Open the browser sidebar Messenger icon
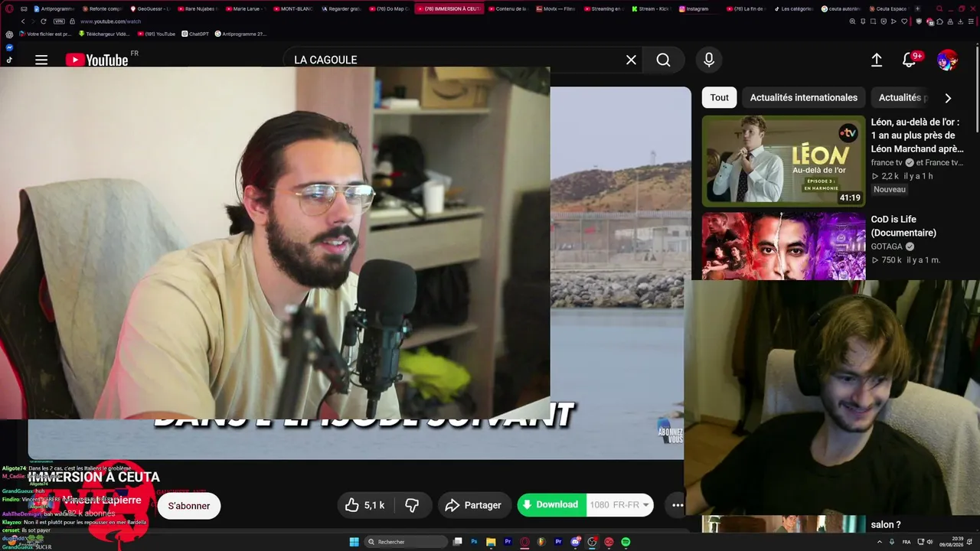This screenshot has width=980, height=551. [x=9, y=47]
